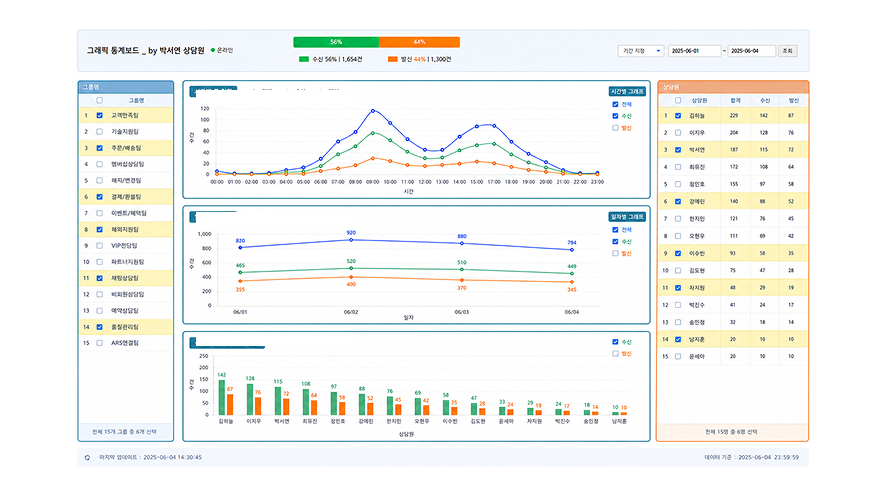Screen dimensions: 886x495
Task: Enable 발신 checkbox in the hourly graph
Action: [615, 128]
